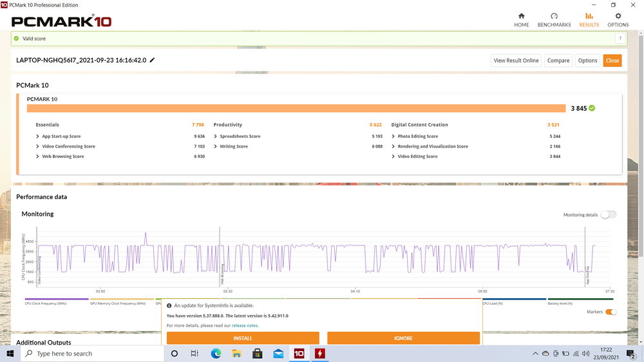Click the red lightning bolt taskbar app
Viewport: 644px width, 362px height.
[320, 354]
